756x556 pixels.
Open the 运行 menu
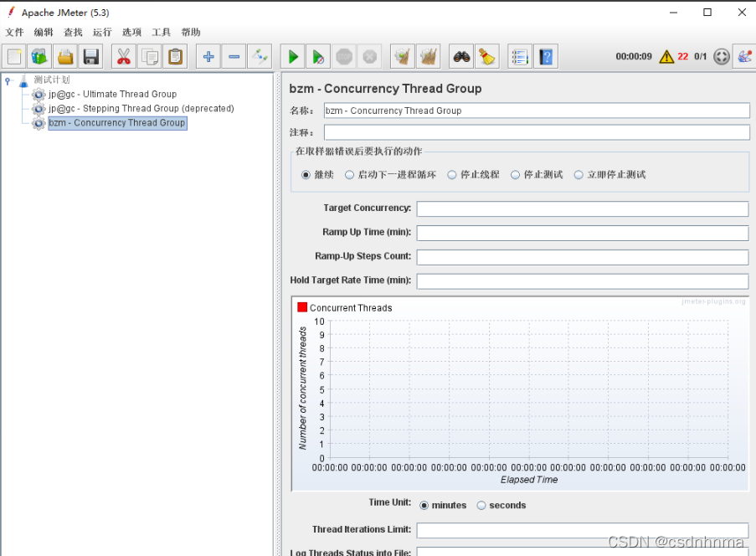tap(102, 33)
